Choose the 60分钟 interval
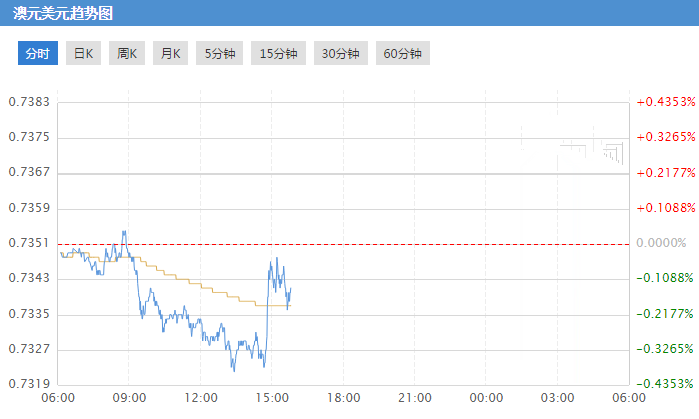 click(403, 54)
